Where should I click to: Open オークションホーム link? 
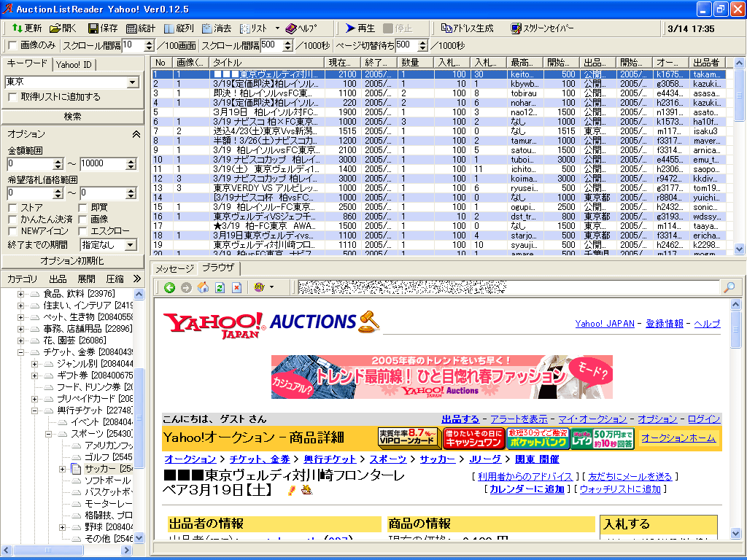(678, 438)
